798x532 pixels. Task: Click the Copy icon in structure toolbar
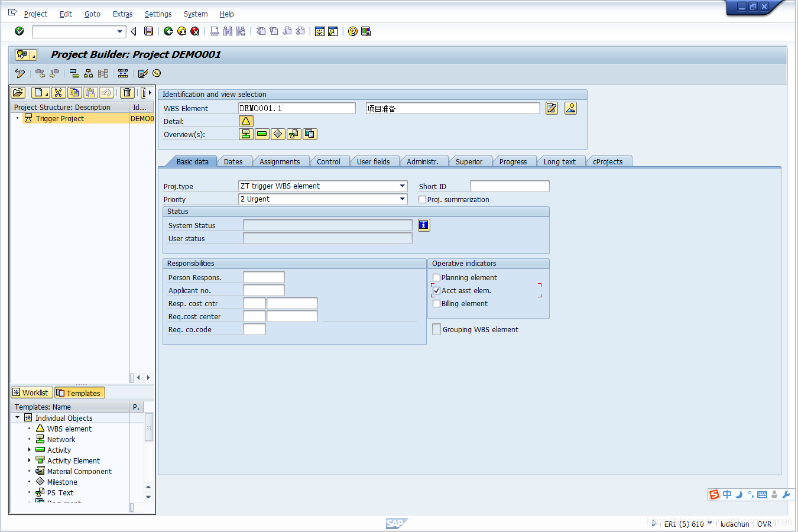pos(74,93)
